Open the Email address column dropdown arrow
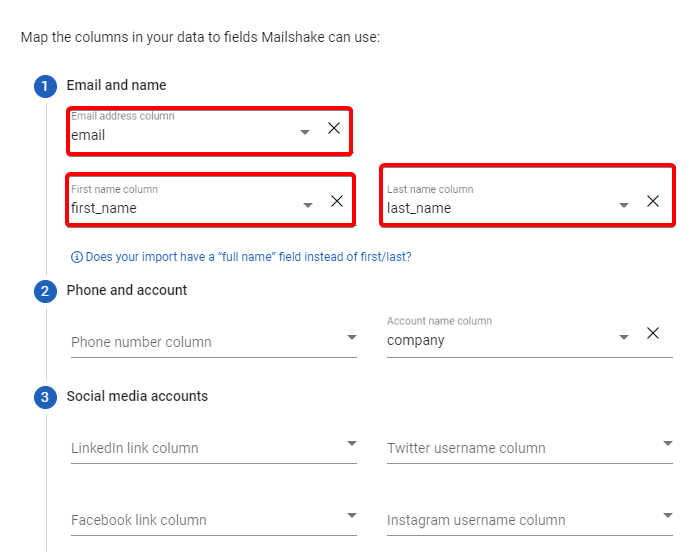 pyautogui.click(x=304, y=132)
